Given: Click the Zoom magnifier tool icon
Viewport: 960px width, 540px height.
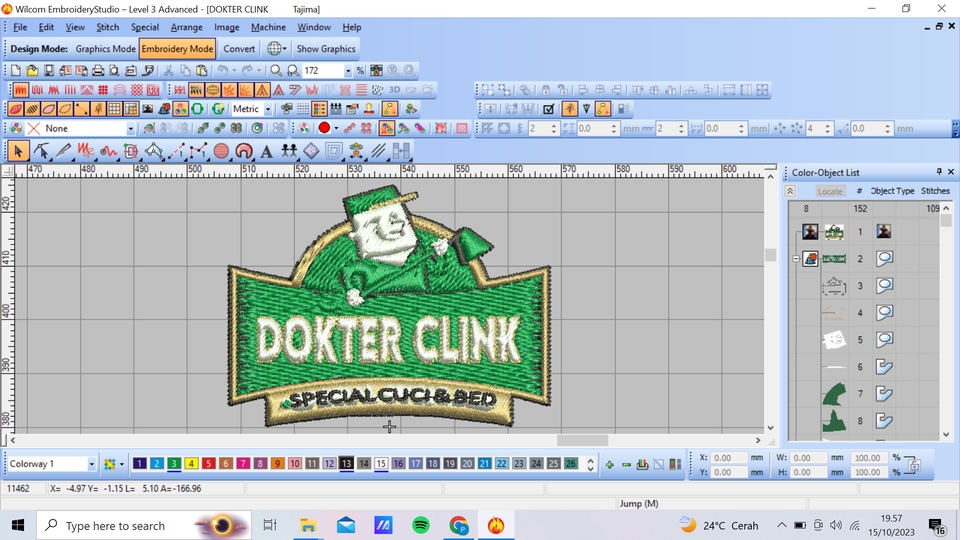Looking at the screenshot, I should pos(276,70).
